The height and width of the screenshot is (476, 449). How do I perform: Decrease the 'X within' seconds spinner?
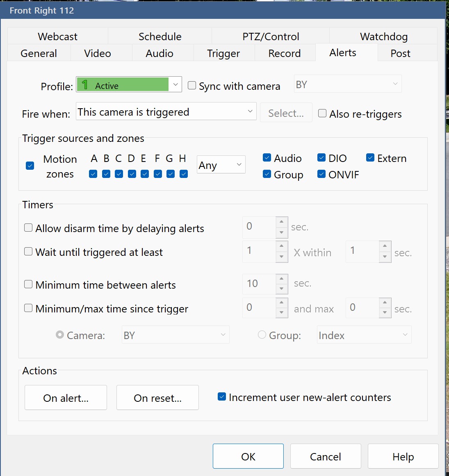(385, 257)
